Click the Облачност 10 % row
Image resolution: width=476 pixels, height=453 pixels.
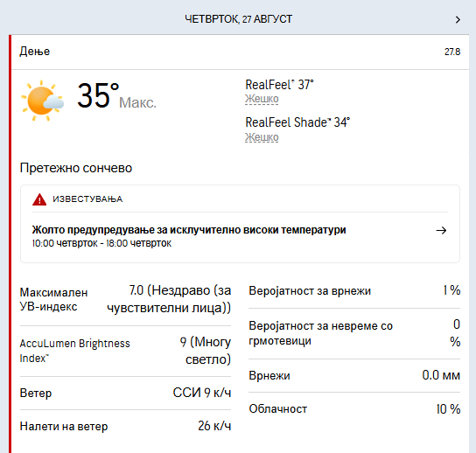[x=354, y=409]
